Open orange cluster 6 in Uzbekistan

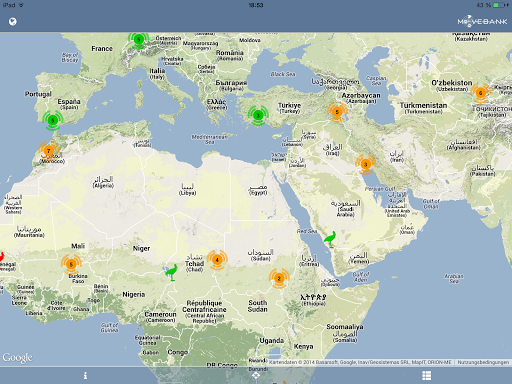click(x=480, y=93)
